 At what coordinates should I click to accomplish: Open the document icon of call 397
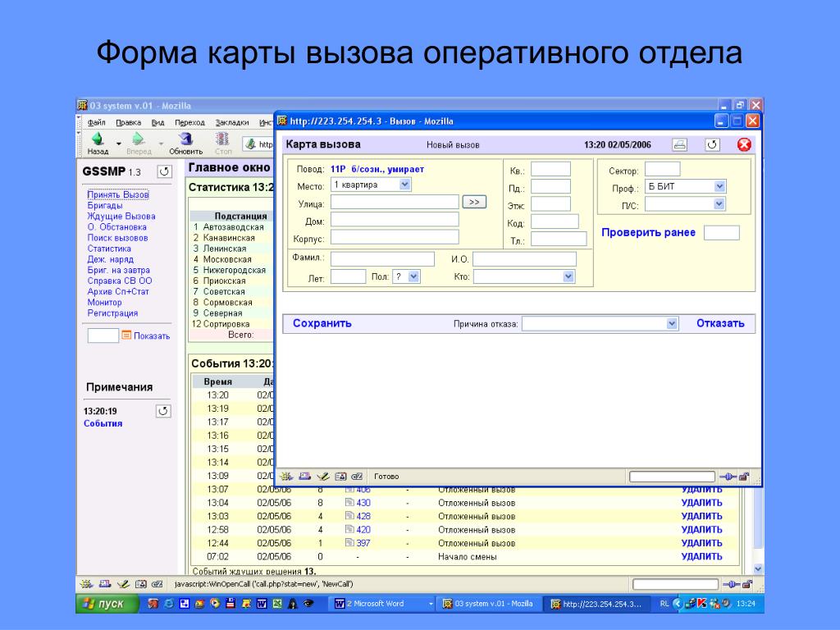point(349,543)
